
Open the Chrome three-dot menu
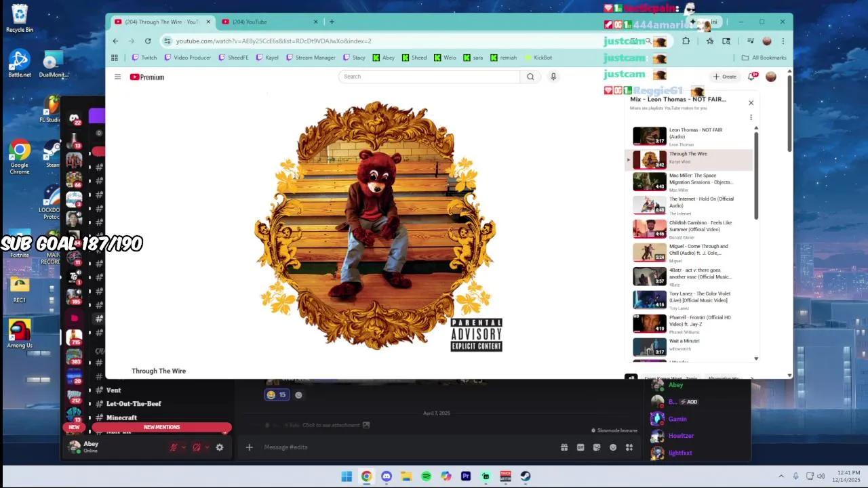tap(783, 41)
